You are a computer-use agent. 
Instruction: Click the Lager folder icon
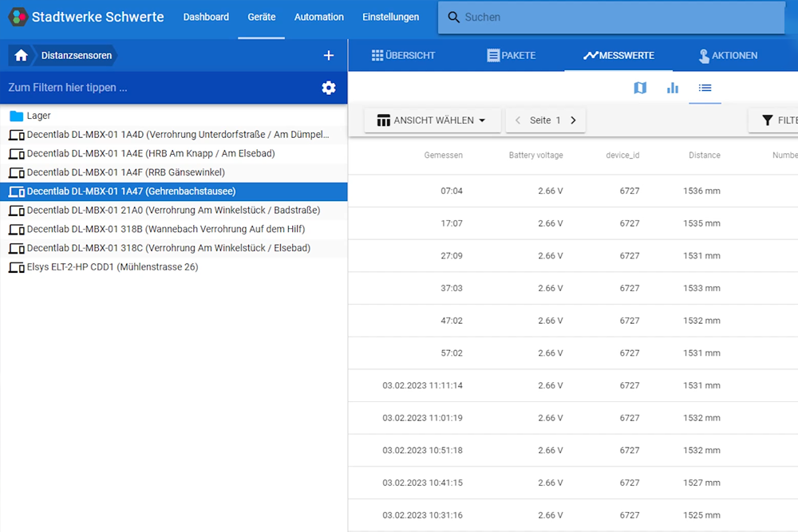pos(16,116)
